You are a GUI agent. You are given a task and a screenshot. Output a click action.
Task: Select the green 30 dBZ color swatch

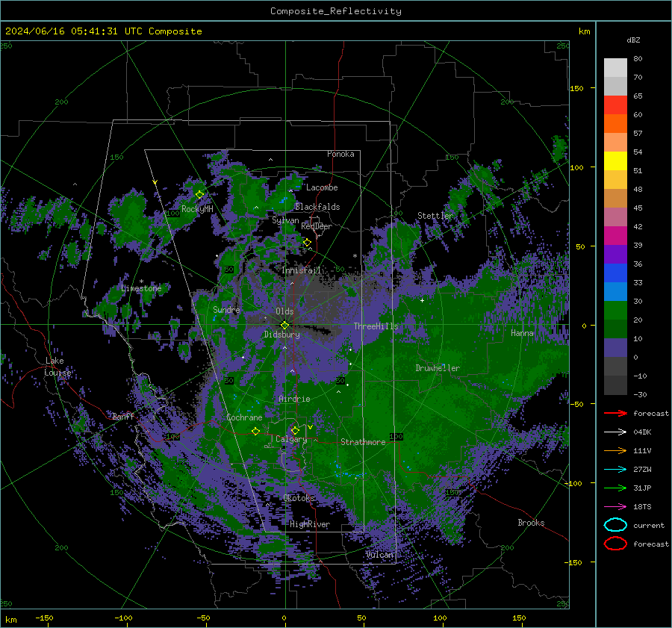[615, 311]
